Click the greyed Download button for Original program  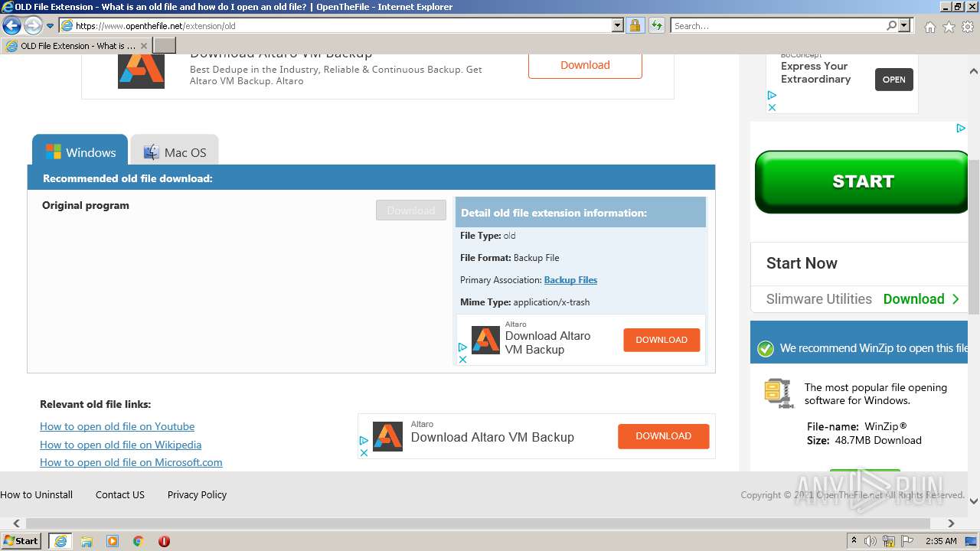click(411, 210)
